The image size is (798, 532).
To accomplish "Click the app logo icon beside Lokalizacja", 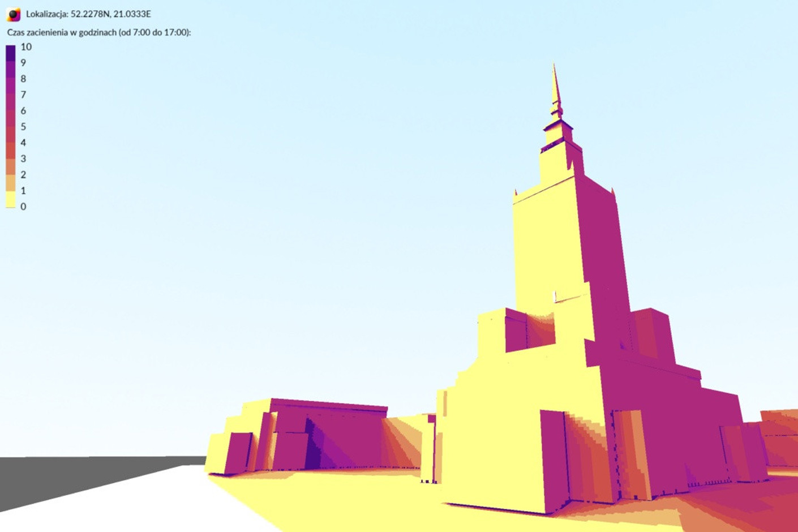I will coord(13,14).
